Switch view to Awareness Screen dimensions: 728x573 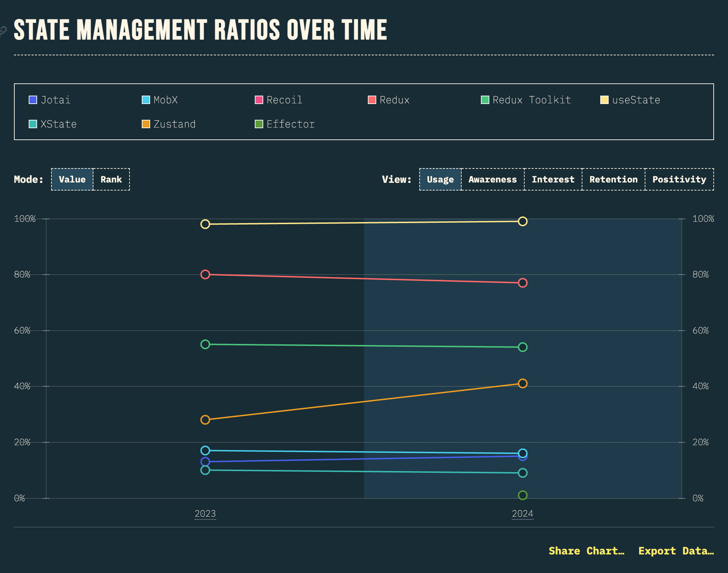pyautogui.click(x=492, y=180)
